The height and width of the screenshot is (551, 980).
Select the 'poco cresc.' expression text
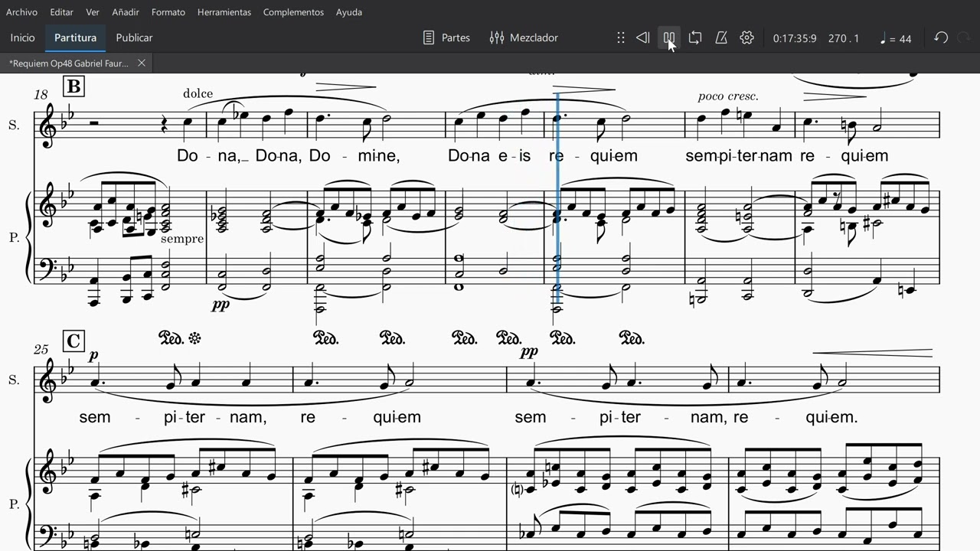(728, 96)
